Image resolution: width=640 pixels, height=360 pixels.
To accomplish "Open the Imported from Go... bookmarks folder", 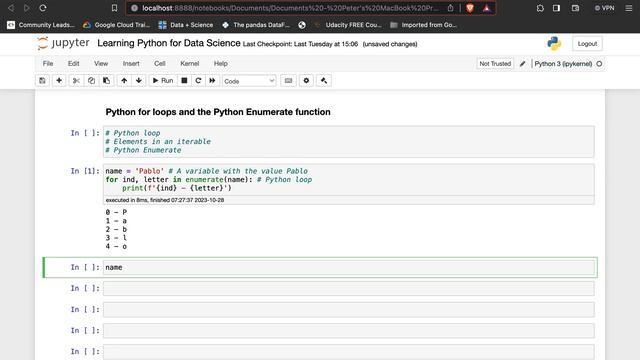I will (424, 25).
